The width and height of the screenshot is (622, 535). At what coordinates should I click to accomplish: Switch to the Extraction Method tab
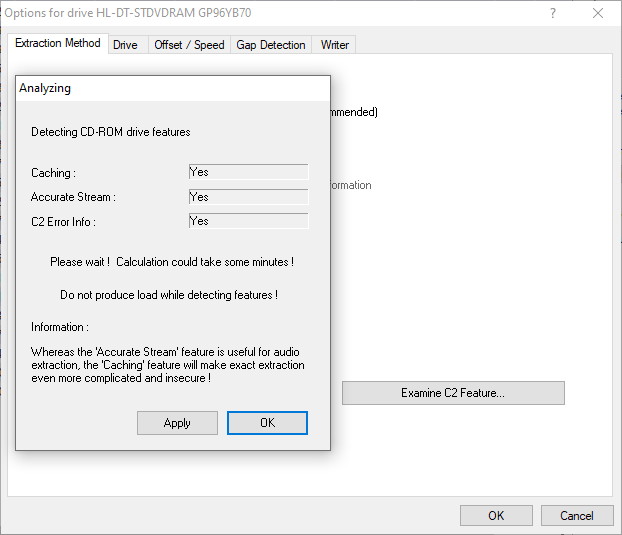pos(58,44)
